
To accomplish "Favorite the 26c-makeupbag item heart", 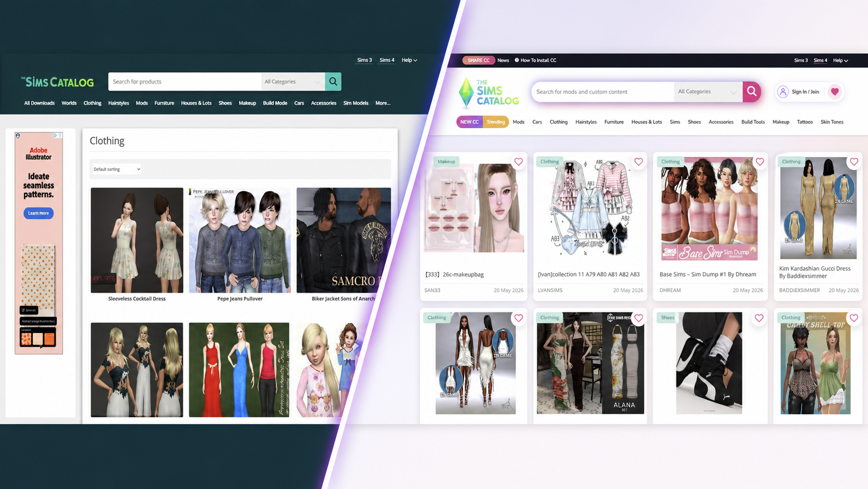I will [x=518, y=162].
